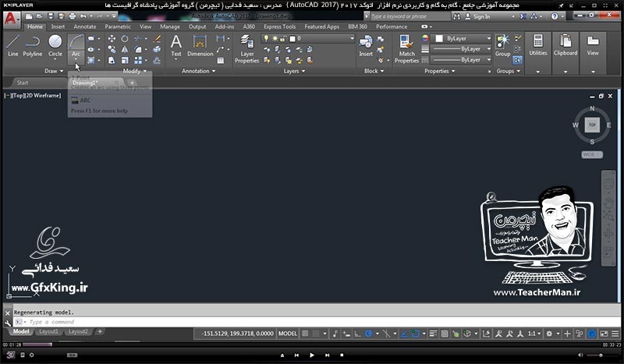Click the Explode tool
Image resolution: width=624 pixels, height=364 pixels.
point(158,49)
